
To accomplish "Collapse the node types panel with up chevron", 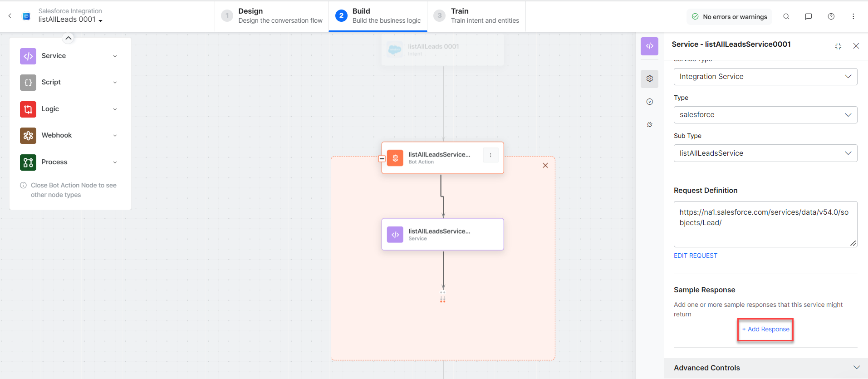I will 68,38.
